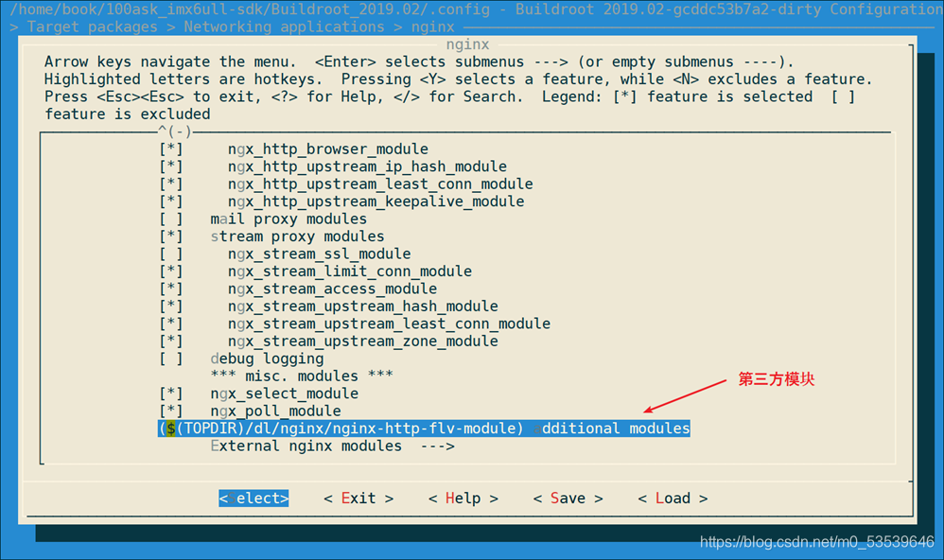
Task: Click '*** misc. modules ***' heading
Action: 302,376
